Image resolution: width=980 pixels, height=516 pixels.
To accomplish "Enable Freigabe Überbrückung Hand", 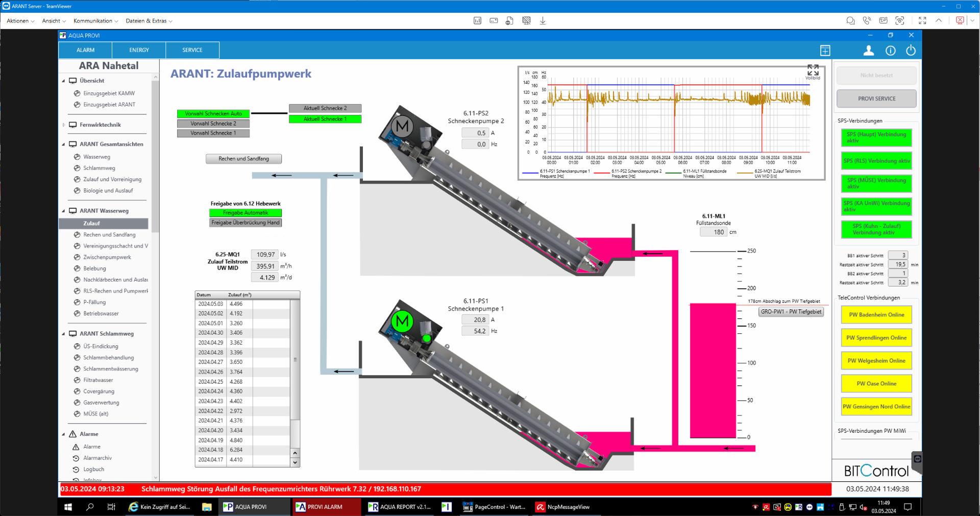I will (246, 223).
